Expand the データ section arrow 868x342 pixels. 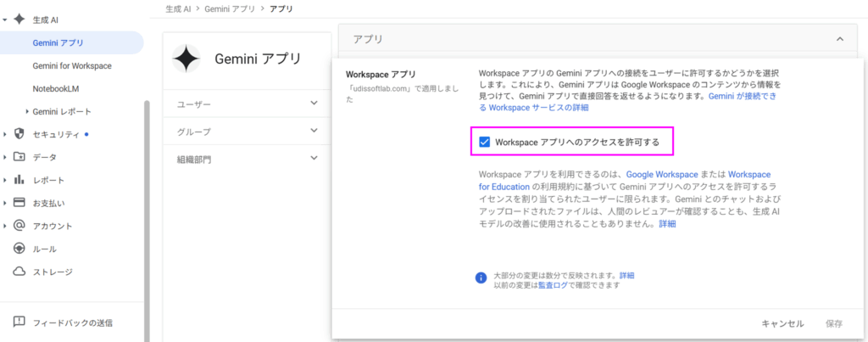[x=4, y=157]
